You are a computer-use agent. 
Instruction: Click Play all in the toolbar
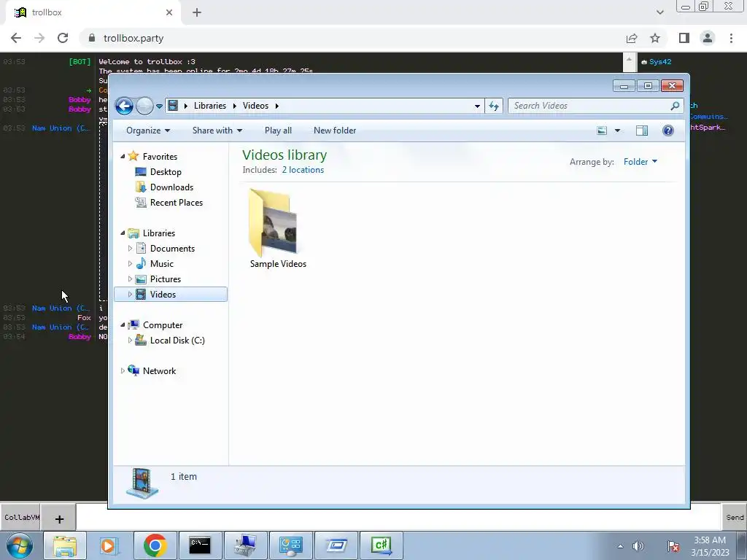tap(278, 131)
